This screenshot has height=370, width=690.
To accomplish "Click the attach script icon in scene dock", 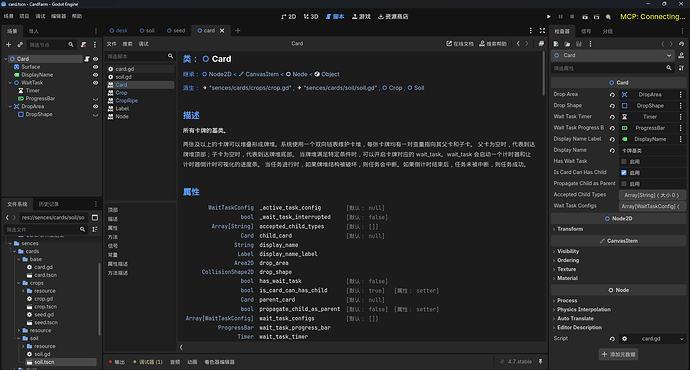I will [x=84, y=44].
